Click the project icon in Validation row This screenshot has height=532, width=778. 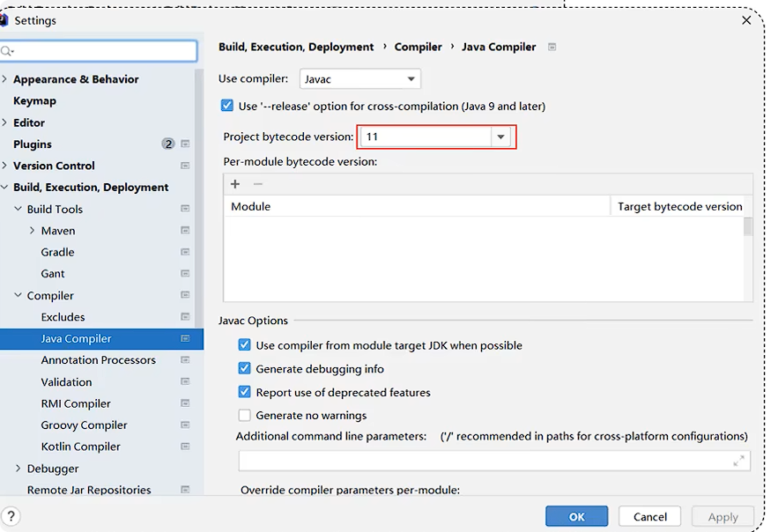[185, 381]
